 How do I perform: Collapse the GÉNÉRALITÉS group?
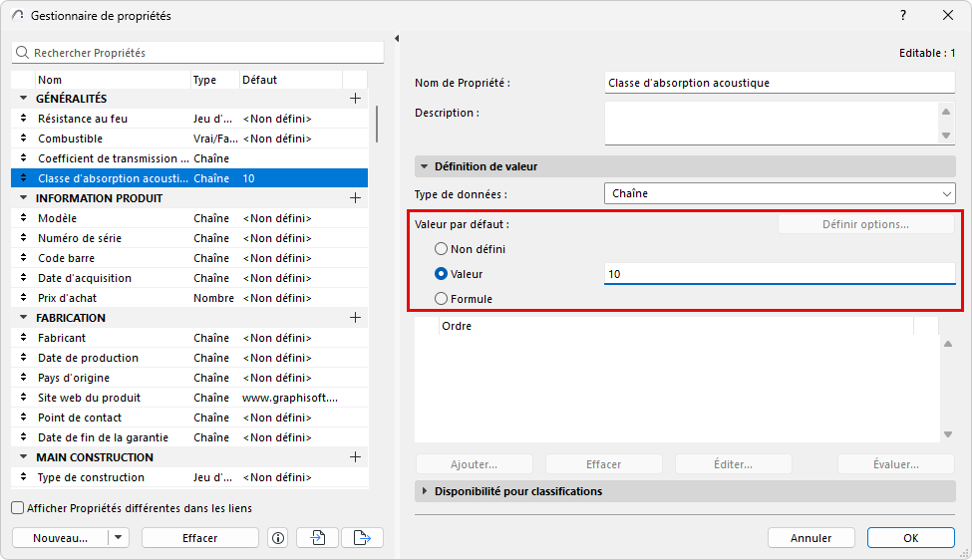pos(24,98)
